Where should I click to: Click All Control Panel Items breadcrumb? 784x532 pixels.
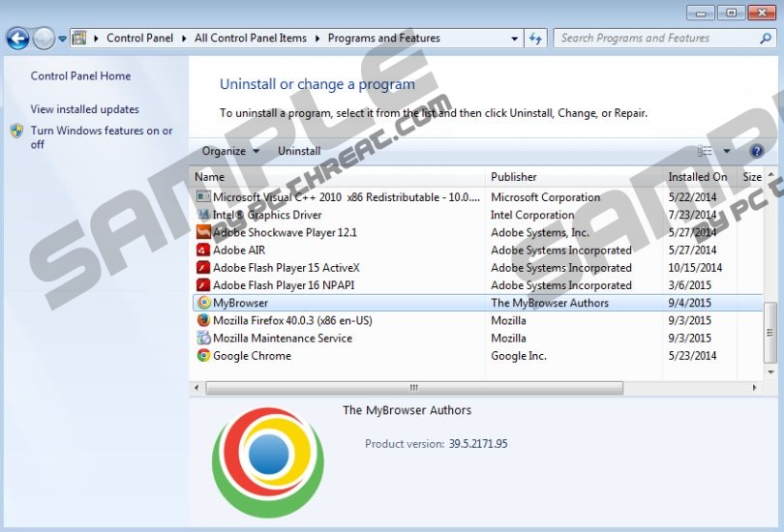[250, 39]
